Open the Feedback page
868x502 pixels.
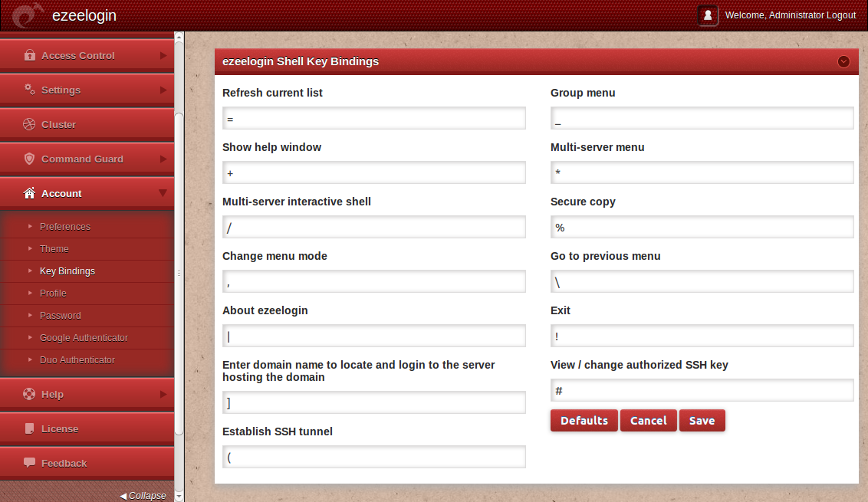(87, 463)
